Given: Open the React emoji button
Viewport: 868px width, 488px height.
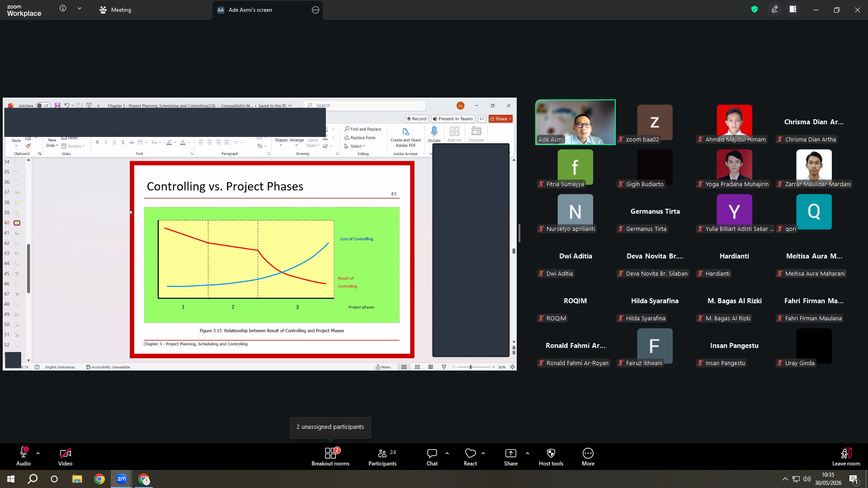Looking at the screenshot, I should pos(470,456).
